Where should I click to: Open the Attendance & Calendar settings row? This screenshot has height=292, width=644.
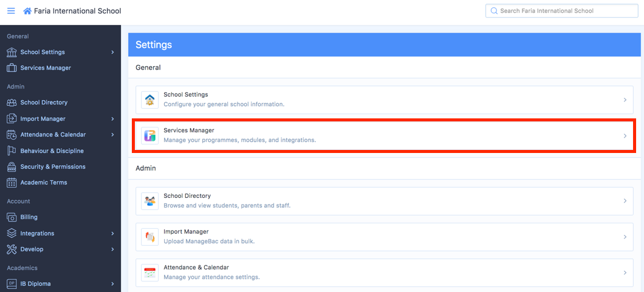click(x=383, y=273)
